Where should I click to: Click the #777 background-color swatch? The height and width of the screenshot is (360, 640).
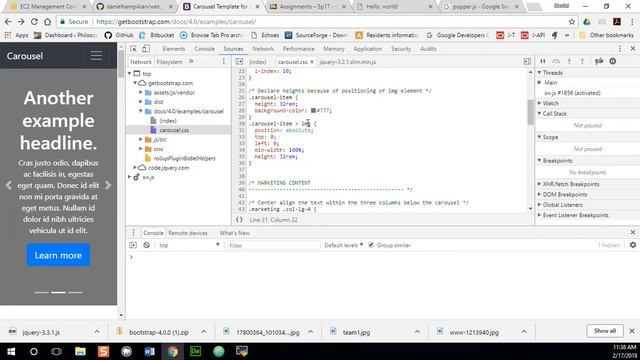tap(313, 110)
